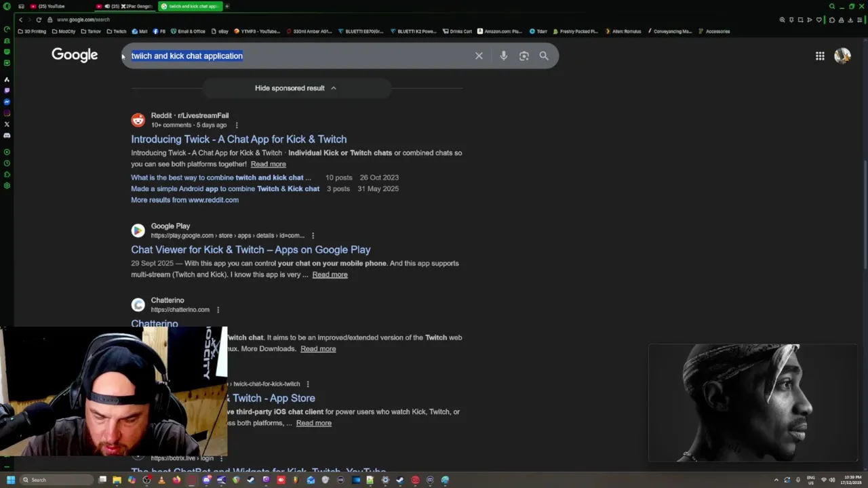Click 'Read more' under the Google Play snippet
The height and width of the screenshot is (488, 868).
point(330,274)
